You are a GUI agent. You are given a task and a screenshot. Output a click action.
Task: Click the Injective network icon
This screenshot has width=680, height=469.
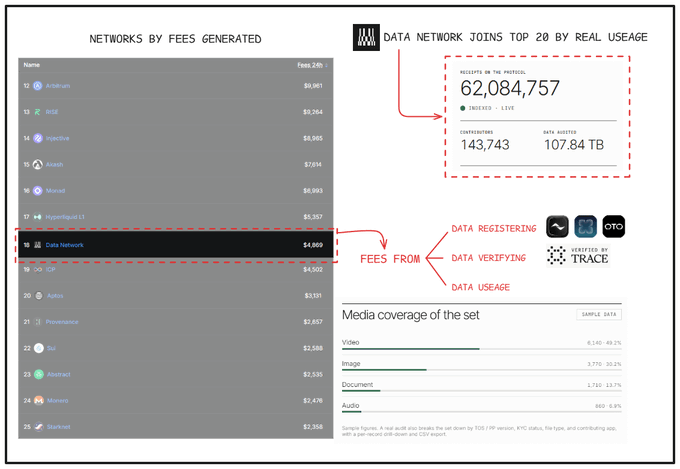point(38,138)
